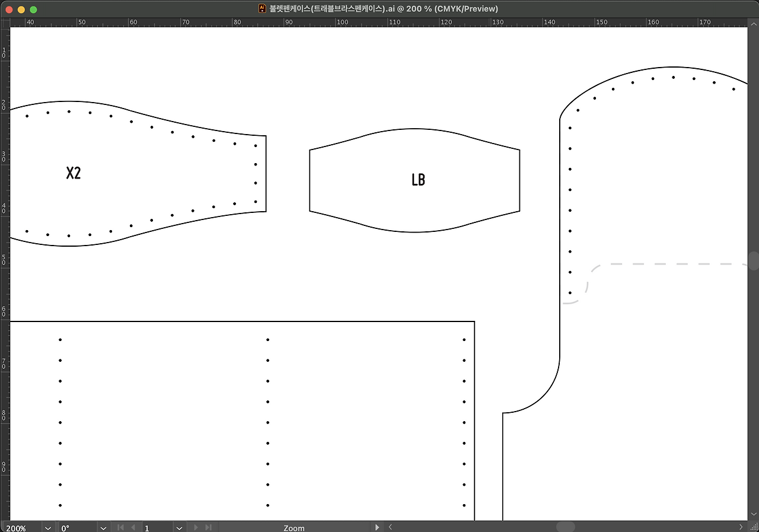The height and width of the screenshot is (532, 759).
Task: Go to next artboard arrow
Action: click(x=196, y=527)
